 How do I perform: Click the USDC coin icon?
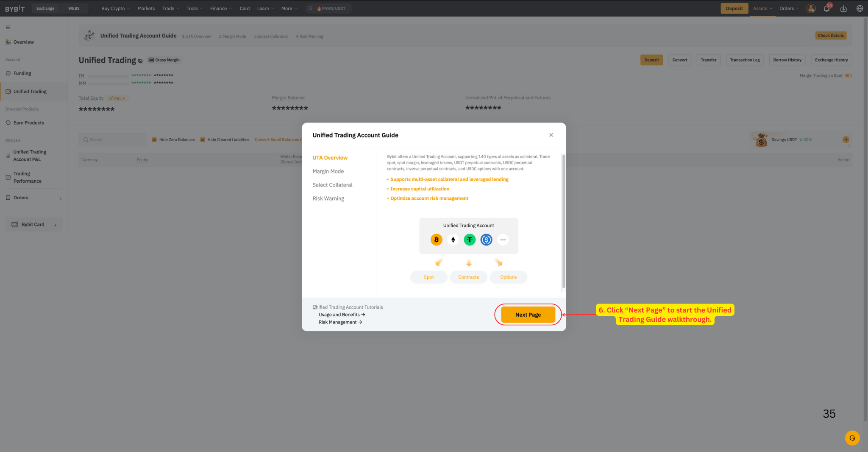pyautogui.click(x=486, y=240)
